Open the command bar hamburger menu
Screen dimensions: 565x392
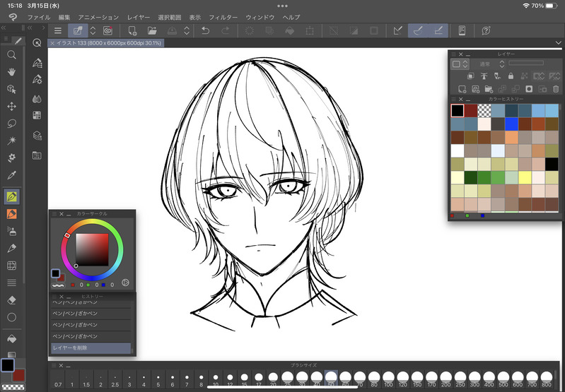pyautogui.click(x=58, y=30)
